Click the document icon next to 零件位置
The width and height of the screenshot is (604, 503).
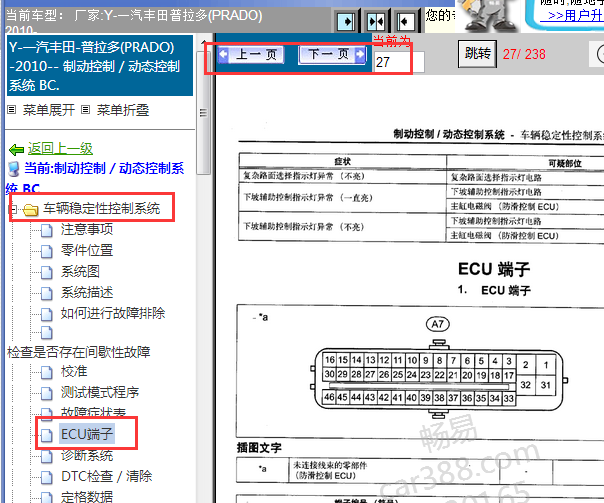click(x=47, y=252)
